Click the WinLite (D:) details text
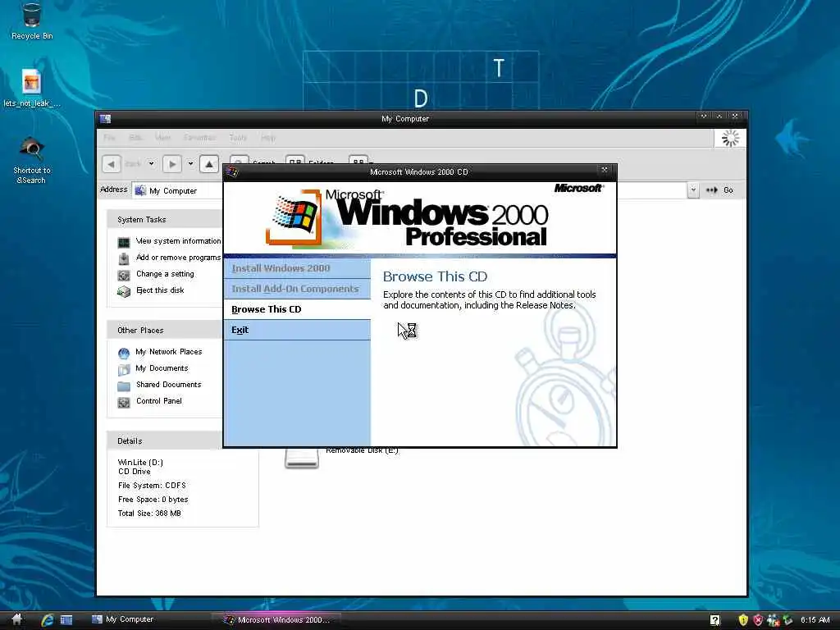Viewport: 840px width, 630px height. (x=140, y=463)
